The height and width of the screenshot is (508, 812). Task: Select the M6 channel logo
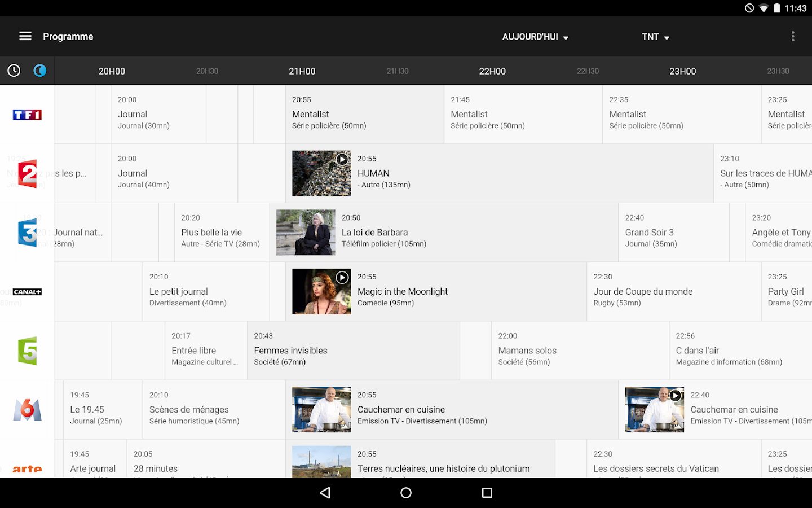pyautogui.click(x=27, y=410)
